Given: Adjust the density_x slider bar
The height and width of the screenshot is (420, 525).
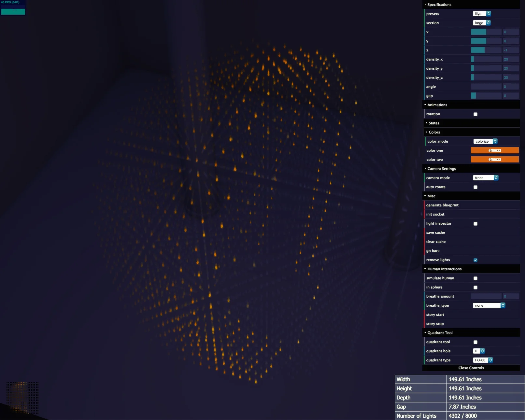Looking at the screenshot, I should click(x=486, y=59).
